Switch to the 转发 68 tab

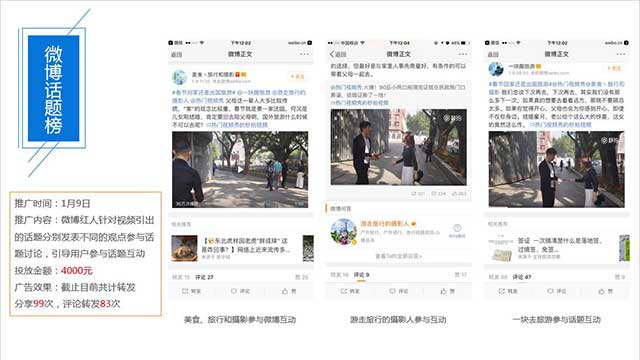[498, 277]
